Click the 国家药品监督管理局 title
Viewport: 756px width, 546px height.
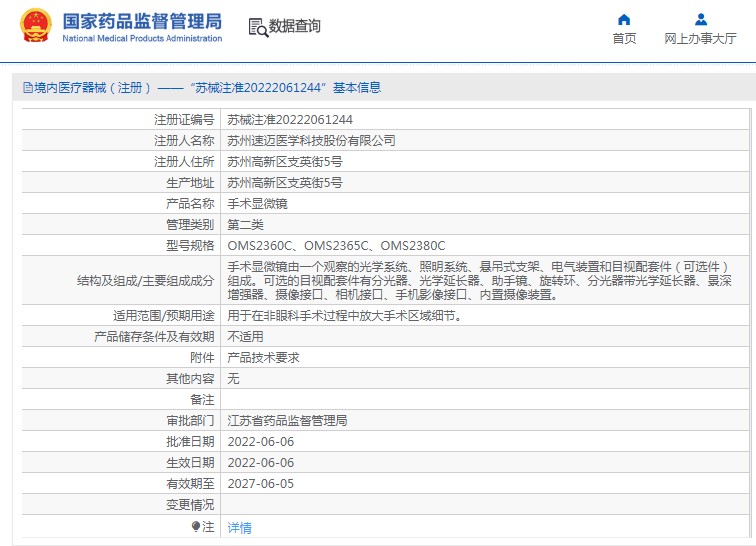pyautogui.click(x=142, y=21)
